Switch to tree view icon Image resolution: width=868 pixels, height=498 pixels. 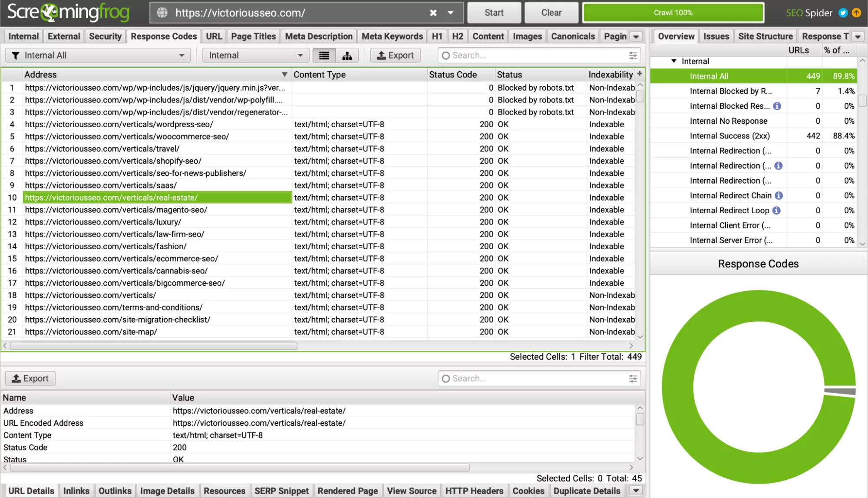click(x=347, y=56)
